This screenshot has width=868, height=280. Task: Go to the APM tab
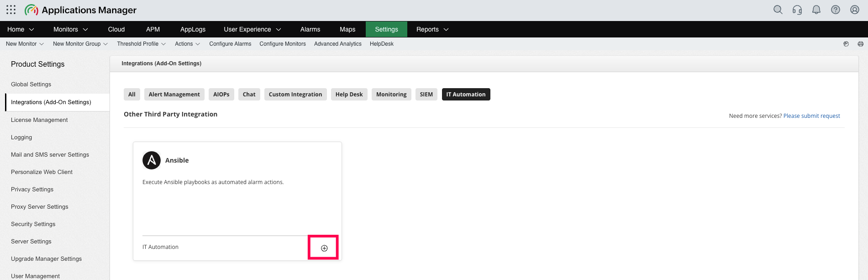tap(153, 29)
